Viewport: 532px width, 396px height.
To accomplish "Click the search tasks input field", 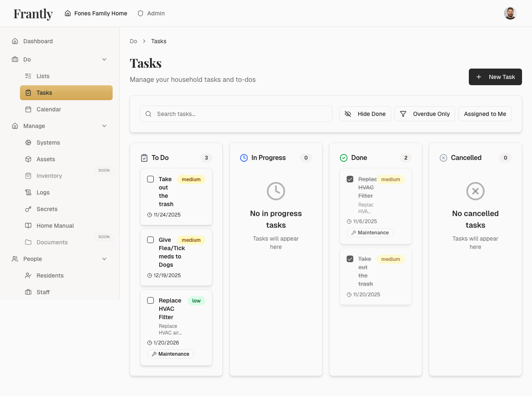I will point(236,113).
